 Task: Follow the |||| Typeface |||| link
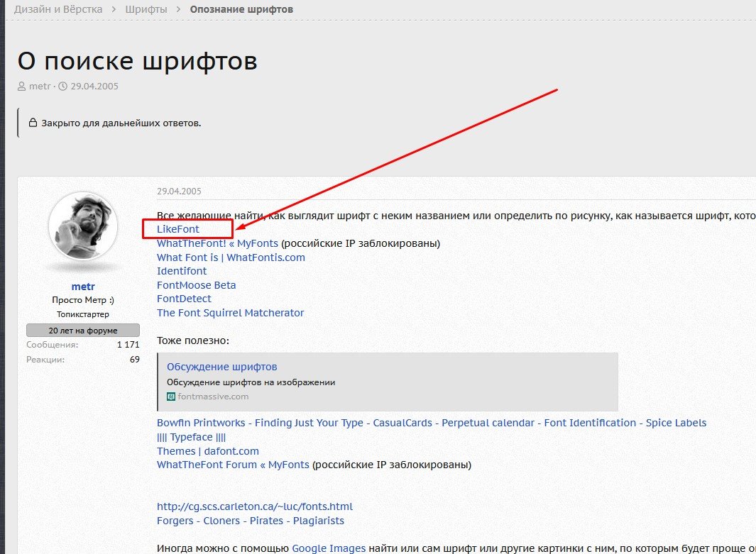(191, 437)
